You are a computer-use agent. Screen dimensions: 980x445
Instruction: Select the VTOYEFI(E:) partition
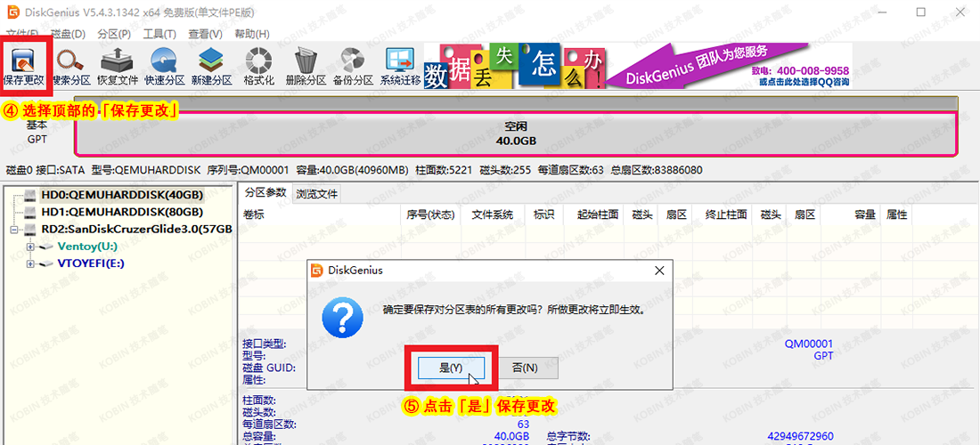[91, 263]
